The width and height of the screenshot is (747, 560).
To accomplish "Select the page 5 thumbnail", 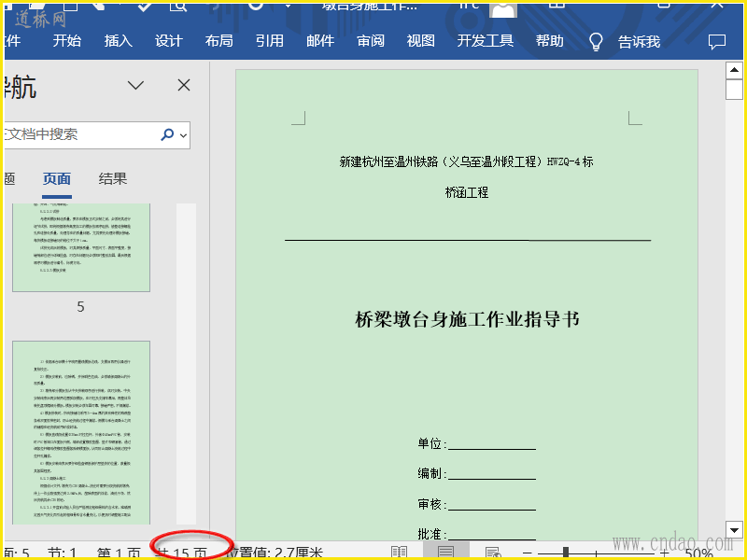I will click(x=81, y=247).
